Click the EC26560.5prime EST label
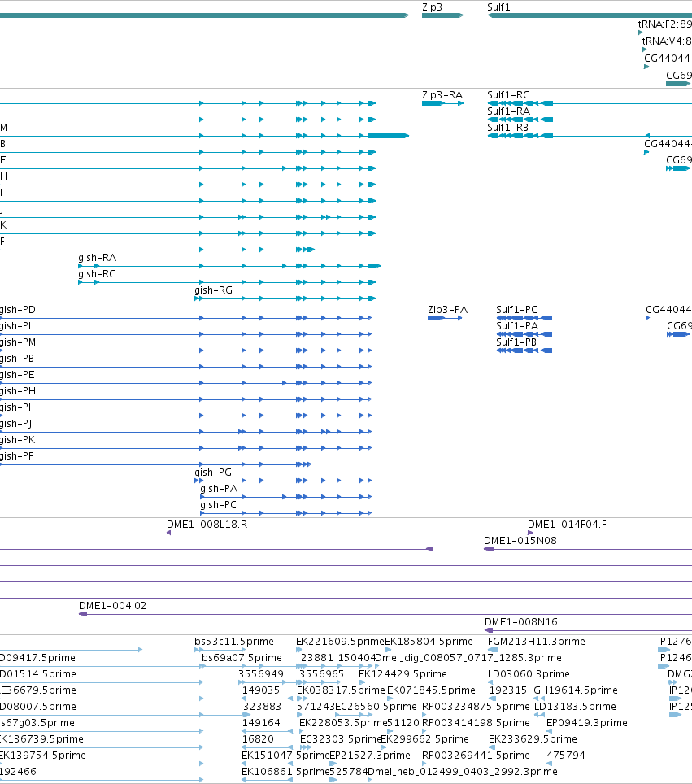Viewport: 692px width, 784px height. click(x=376, y=707)
